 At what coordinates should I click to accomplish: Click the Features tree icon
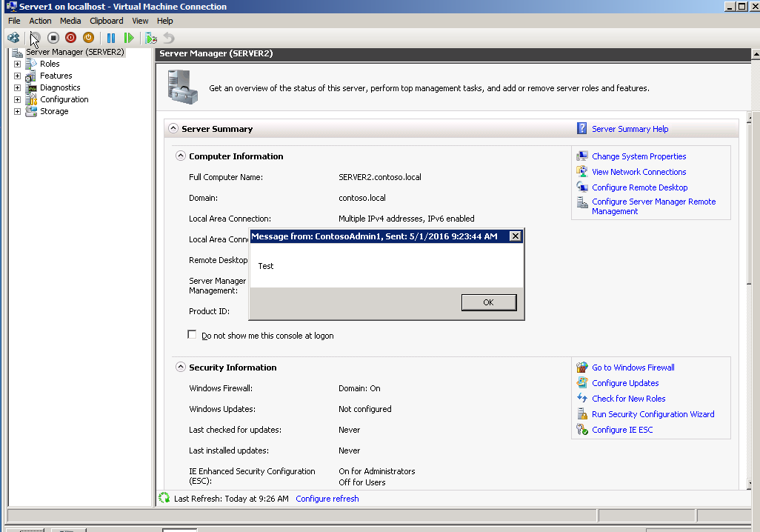tap(31, 76)
